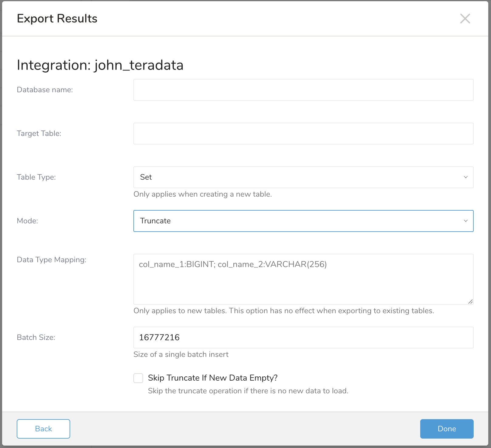This screenshot has height=448, width=491.
Task: Click the chevron arrow in Mode field
Action: point(465,221)
